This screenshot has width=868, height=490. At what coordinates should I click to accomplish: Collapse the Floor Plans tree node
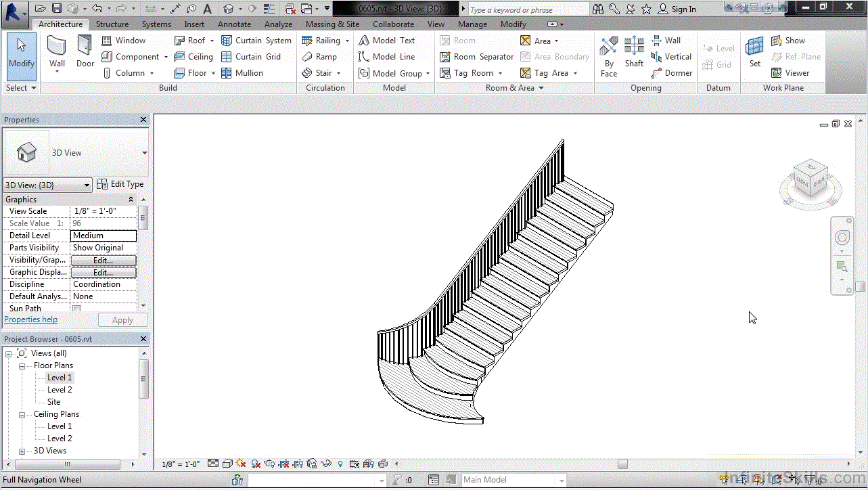[x=22, y=365]
